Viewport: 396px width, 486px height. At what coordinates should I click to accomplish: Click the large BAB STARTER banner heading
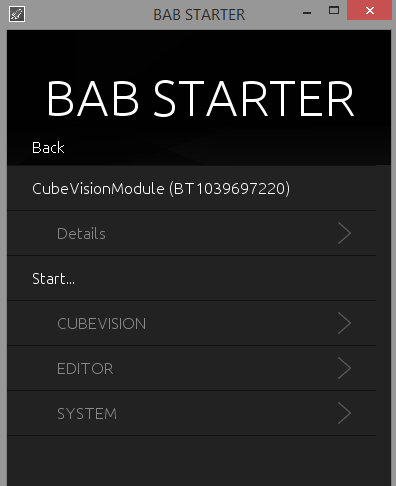click(x=200, y=99)
